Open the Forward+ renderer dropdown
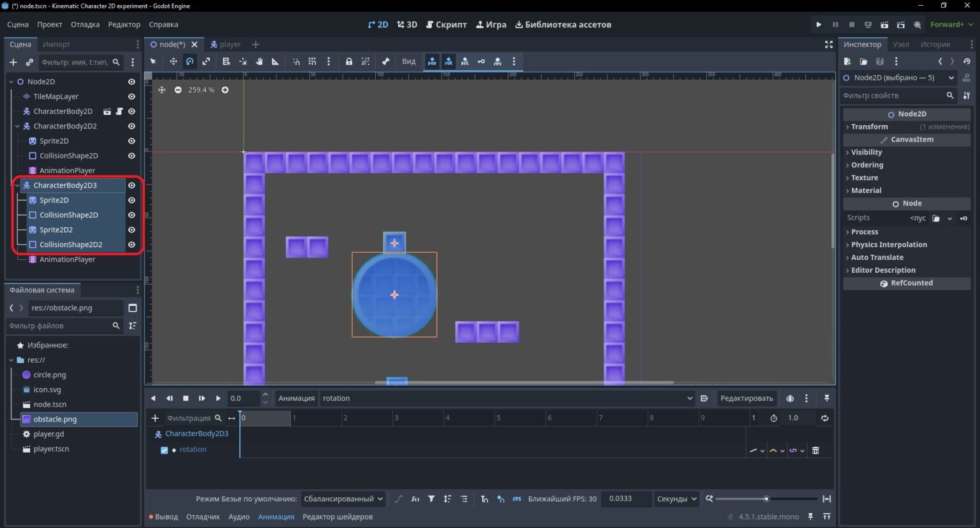This screenshot has height=528, width=980. coord(951,24)
